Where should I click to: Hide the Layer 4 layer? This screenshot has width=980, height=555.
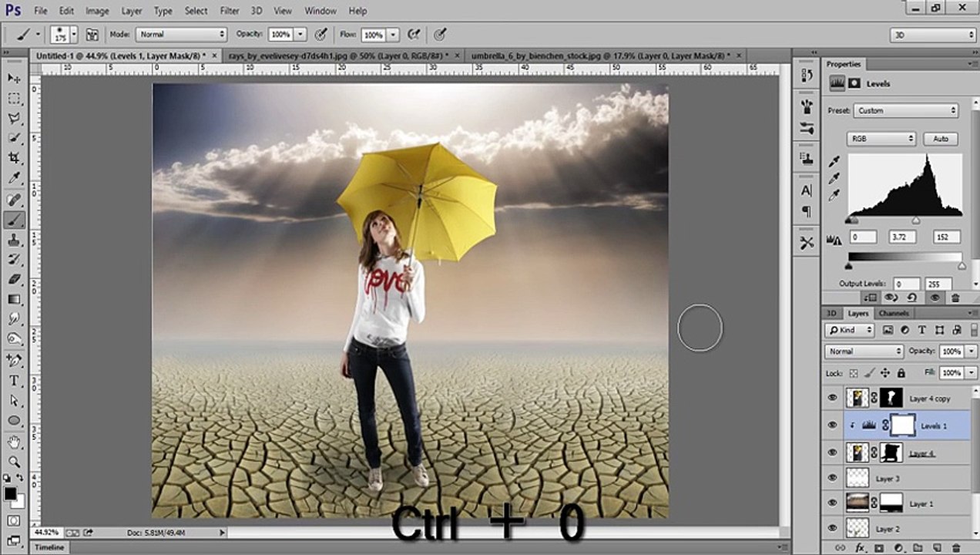click(832, 452)
